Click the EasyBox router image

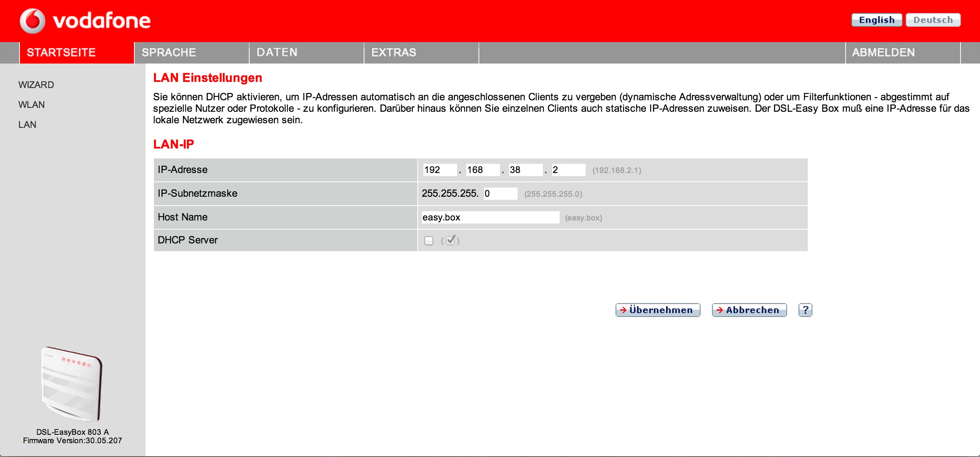72,383
